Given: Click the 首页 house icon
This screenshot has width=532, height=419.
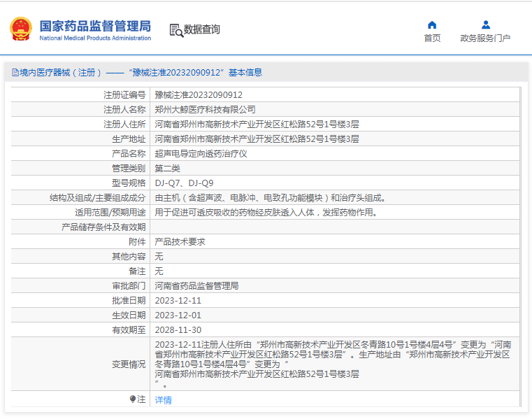Looking at the screenshot, I should coord(432,25).
